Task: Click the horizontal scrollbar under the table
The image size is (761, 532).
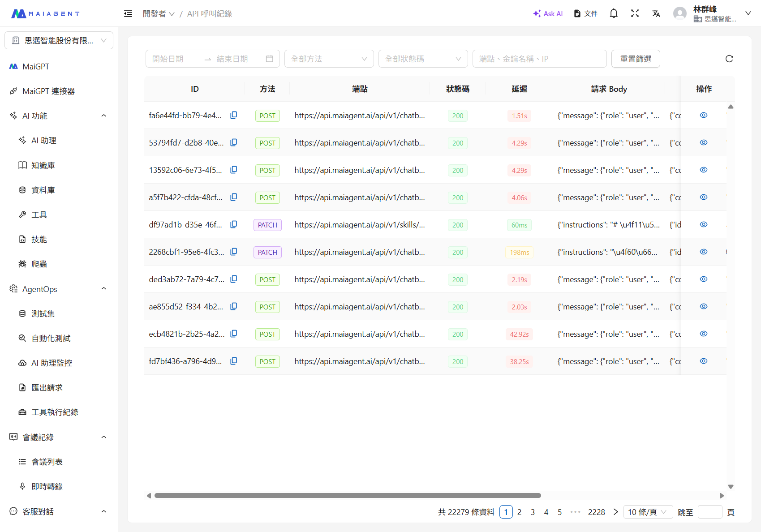Action: [348, 496]
